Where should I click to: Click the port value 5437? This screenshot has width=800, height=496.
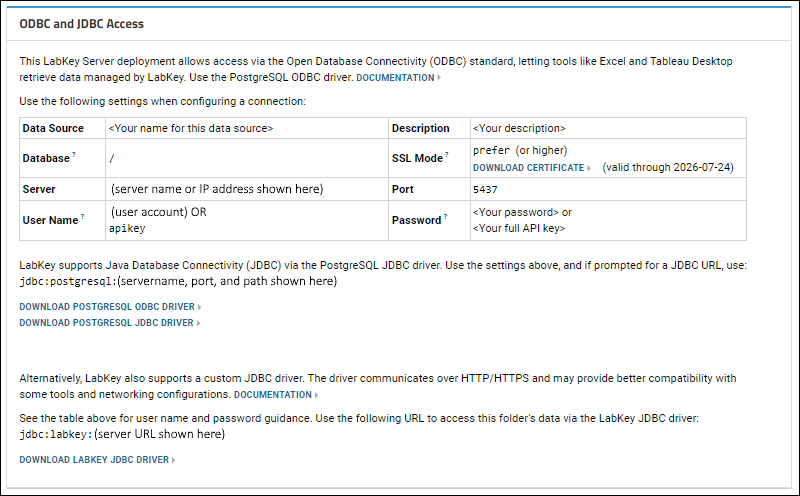tap(485, 189)
